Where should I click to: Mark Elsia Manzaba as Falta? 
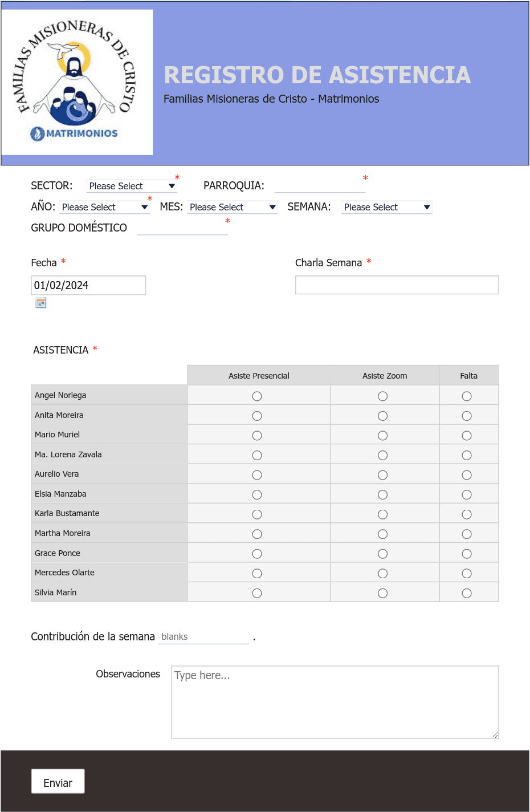pyautogui.click(x=467, y=495)
